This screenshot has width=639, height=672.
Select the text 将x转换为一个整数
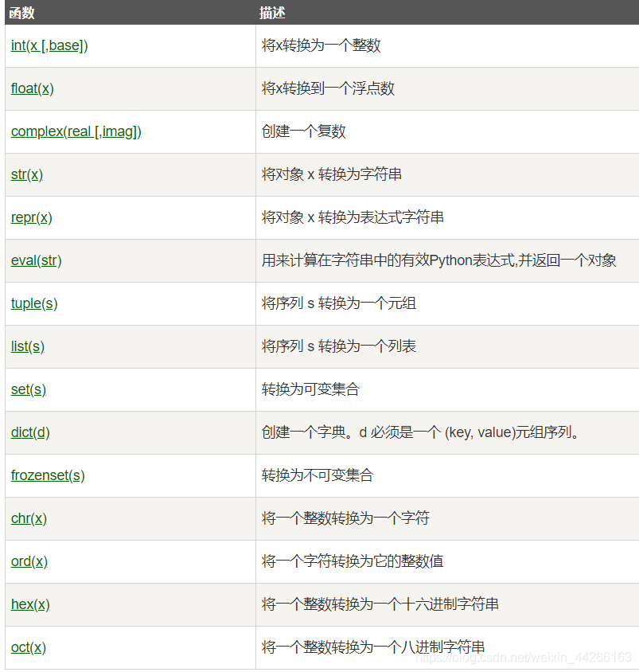pos(321,45)
